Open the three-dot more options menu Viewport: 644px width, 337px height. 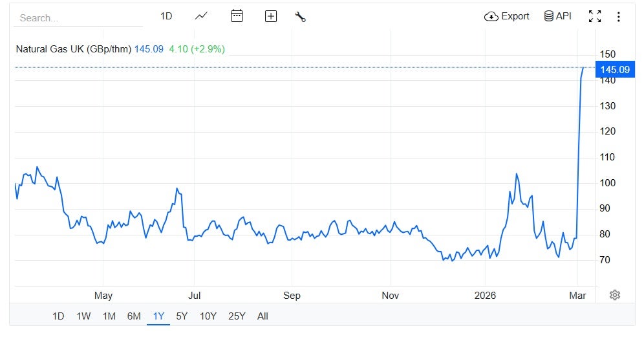point(619,16)
